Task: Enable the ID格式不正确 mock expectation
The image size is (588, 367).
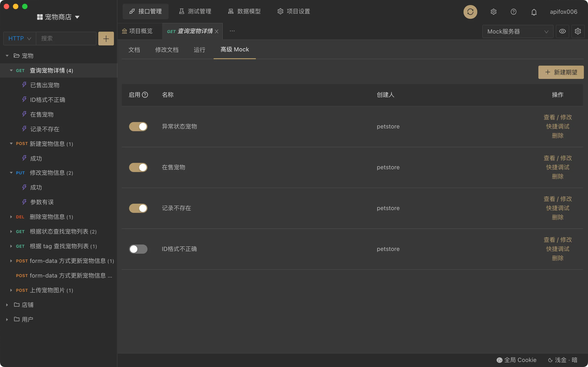Action: click(138, 249)
